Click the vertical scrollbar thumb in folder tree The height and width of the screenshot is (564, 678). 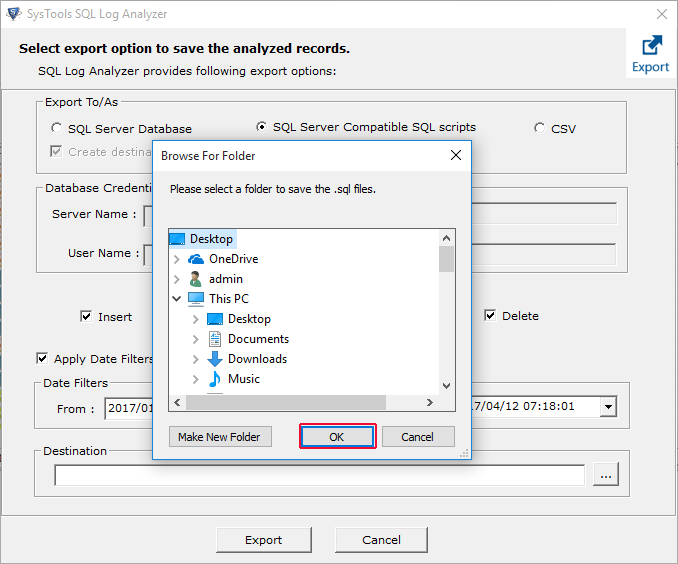pos(447,259)
